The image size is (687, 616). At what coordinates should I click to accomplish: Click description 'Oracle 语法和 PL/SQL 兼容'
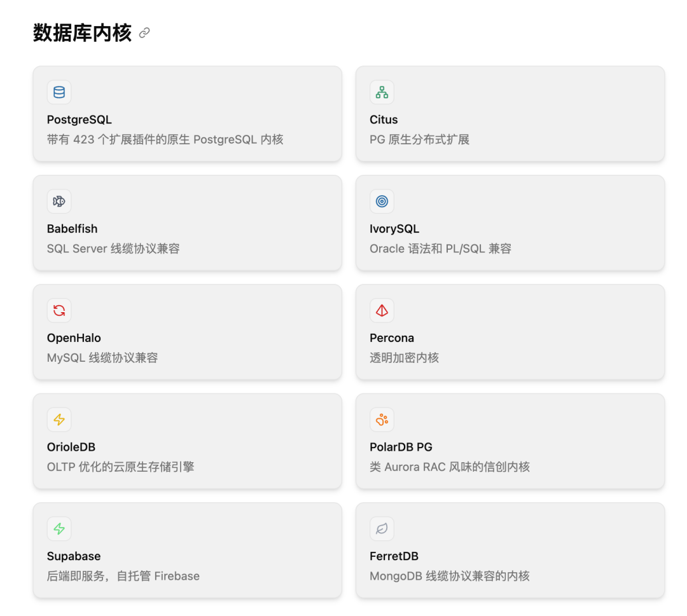pyautogui.click(x=440, y=248)
